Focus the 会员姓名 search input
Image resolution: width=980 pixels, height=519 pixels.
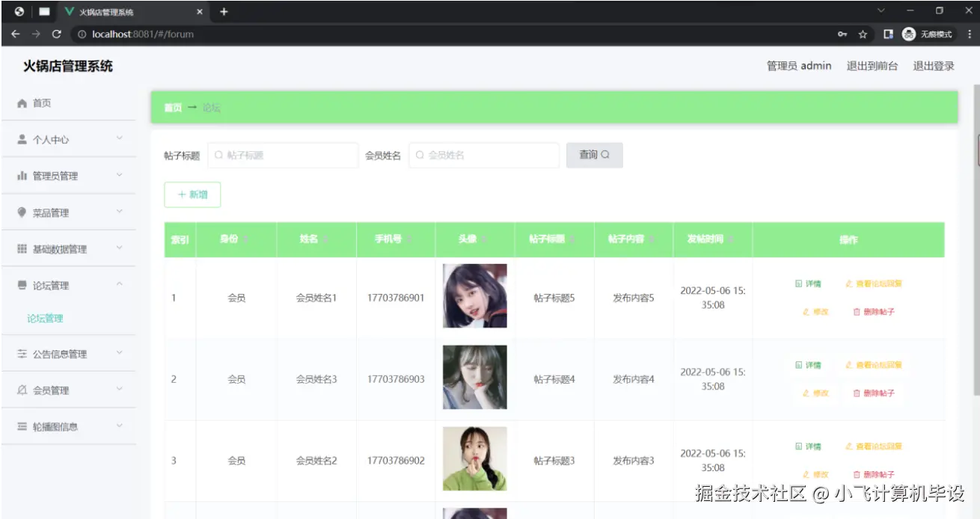(x=484, y=155)
